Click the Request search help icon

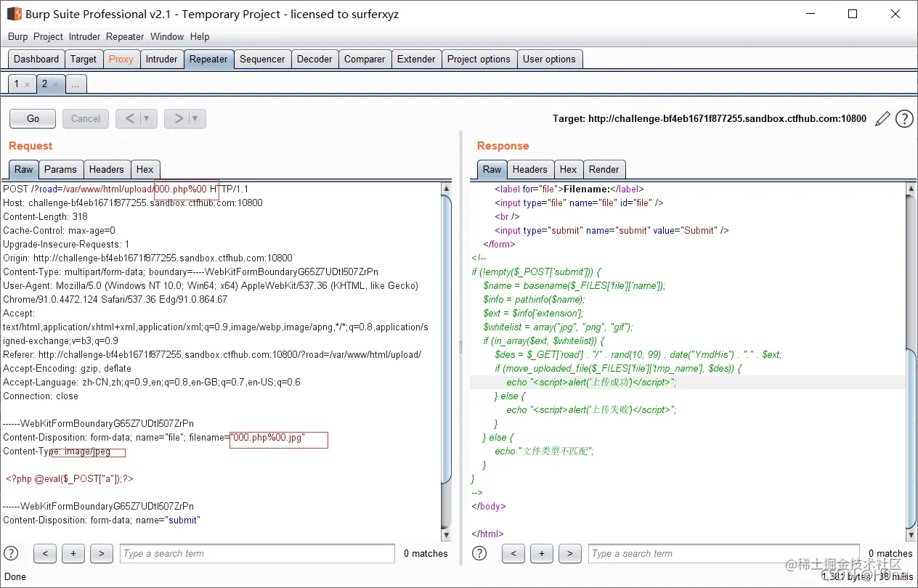(11, 553)
